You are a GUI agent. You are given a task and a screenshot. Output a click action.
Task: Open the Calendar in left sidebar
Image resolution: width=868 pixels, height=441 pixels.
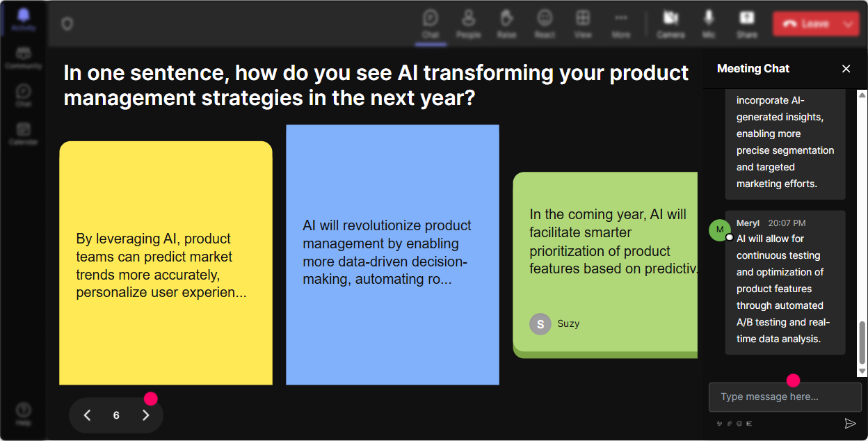click(24, 134)
